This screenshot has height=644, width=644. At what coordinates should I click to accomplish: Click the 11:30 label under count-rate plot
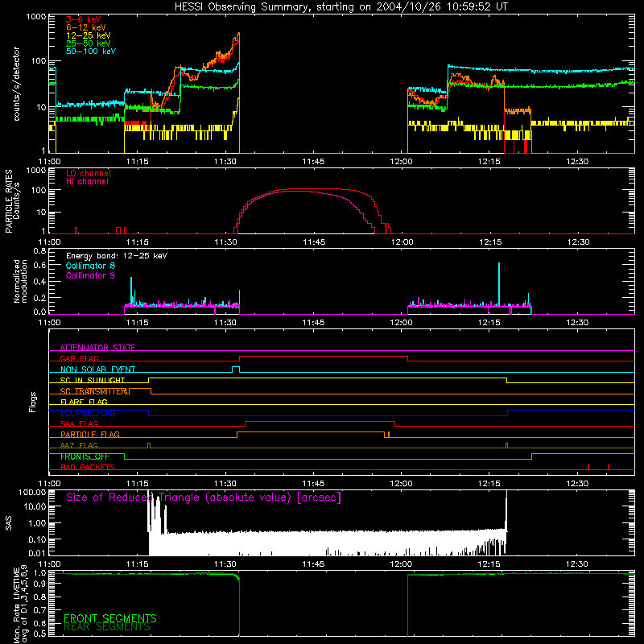point(225,162)
